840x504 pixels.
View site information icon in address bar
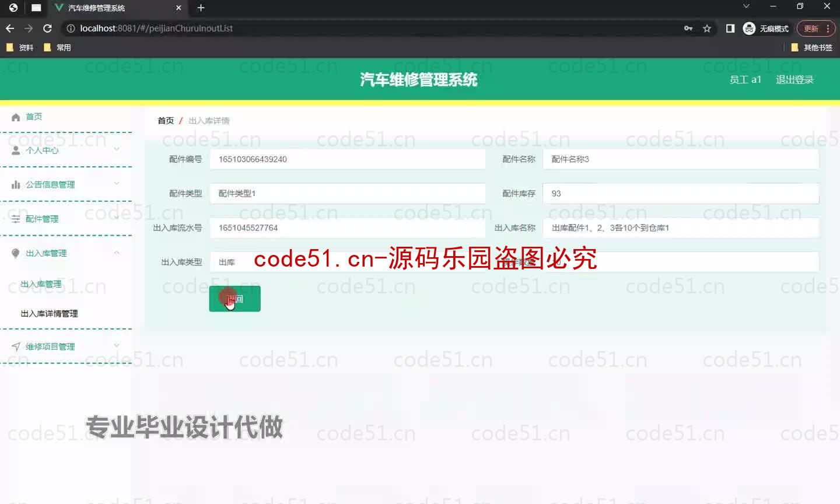[71, 28]
